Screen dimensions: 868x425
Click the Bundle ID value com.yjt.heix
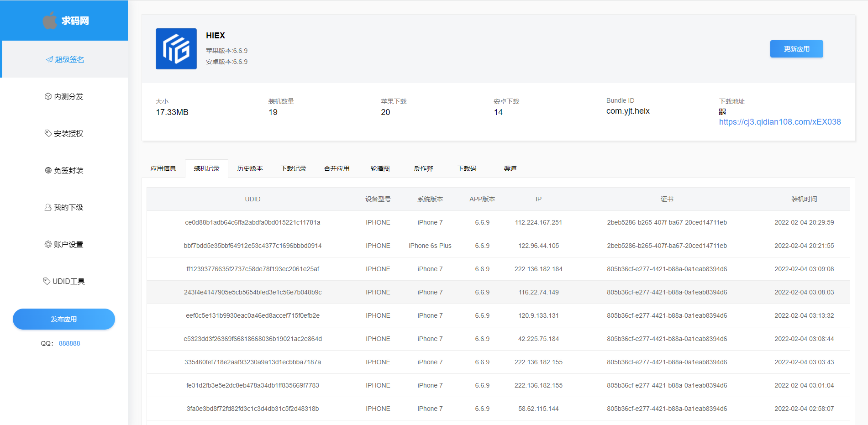click(628, 111)
